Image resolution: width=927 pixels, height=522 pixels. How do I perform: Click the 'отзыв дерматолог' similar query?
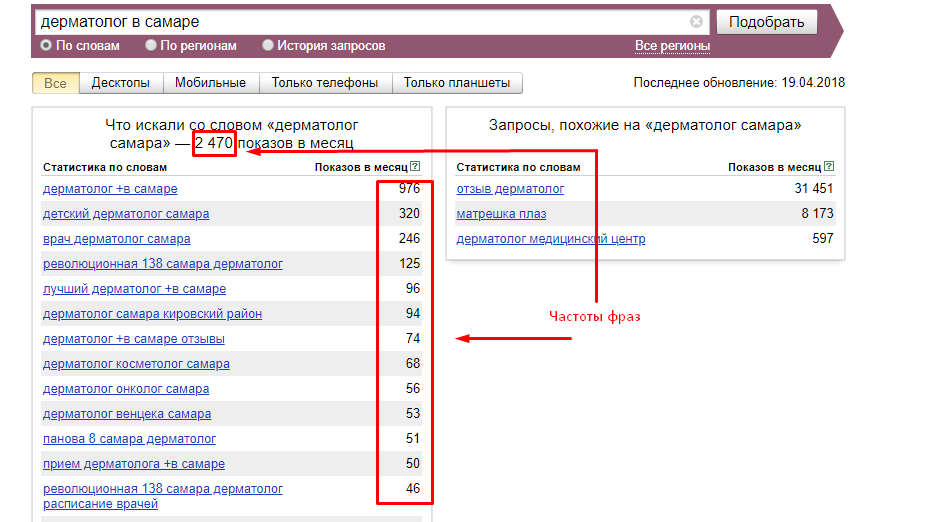point(510,189)
